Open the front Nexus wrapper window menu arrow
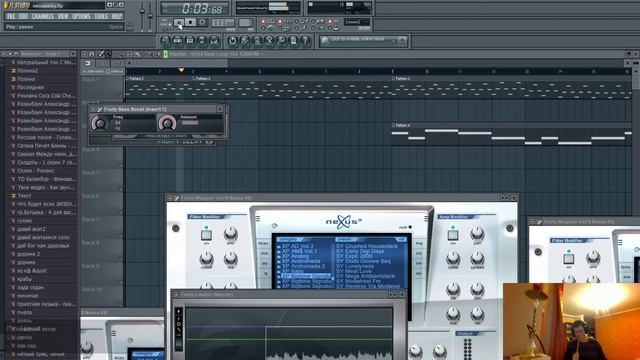This screenshot has width=640, height=360. [x=170, y=198]
